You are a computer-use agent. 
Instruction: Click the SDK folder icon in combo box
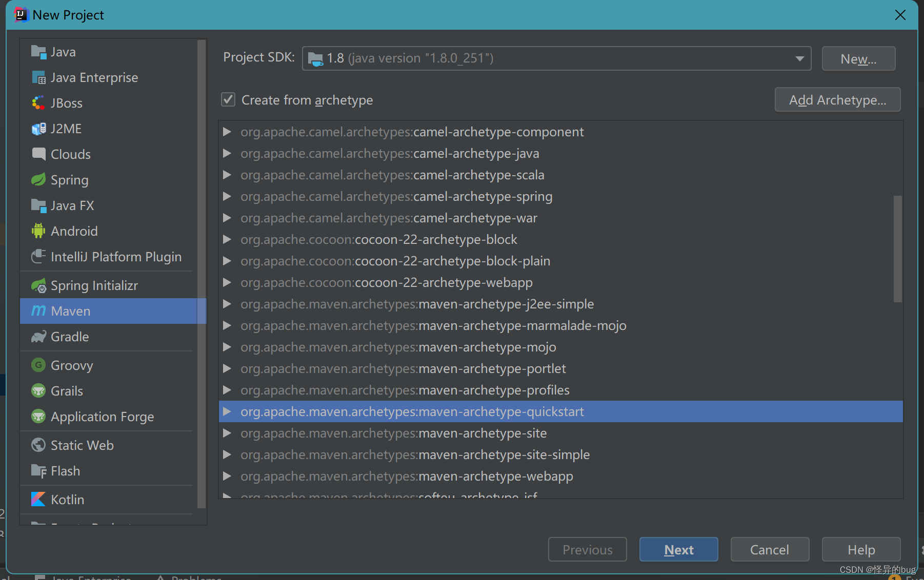tap(315, 59)
